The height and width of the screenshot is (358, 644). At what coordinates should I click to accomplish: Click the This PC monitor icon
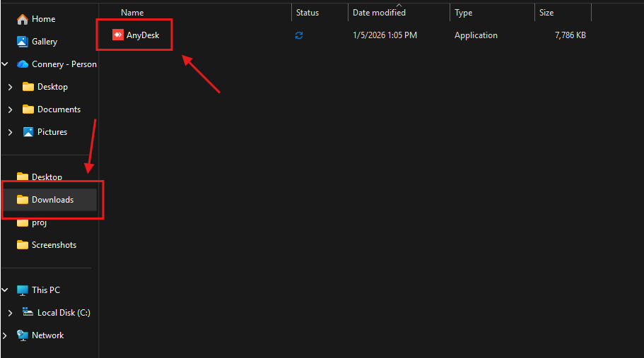click(23, 290)
